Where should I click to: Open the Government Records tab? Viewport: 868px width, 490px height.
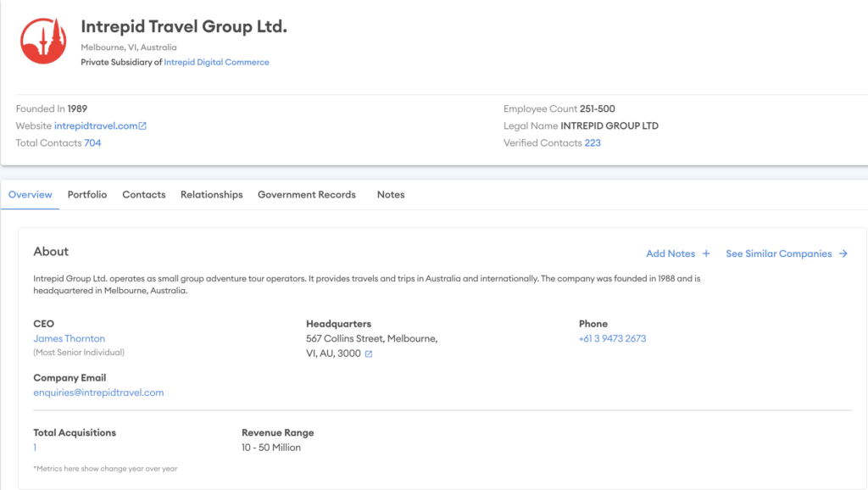coord(307,195)
